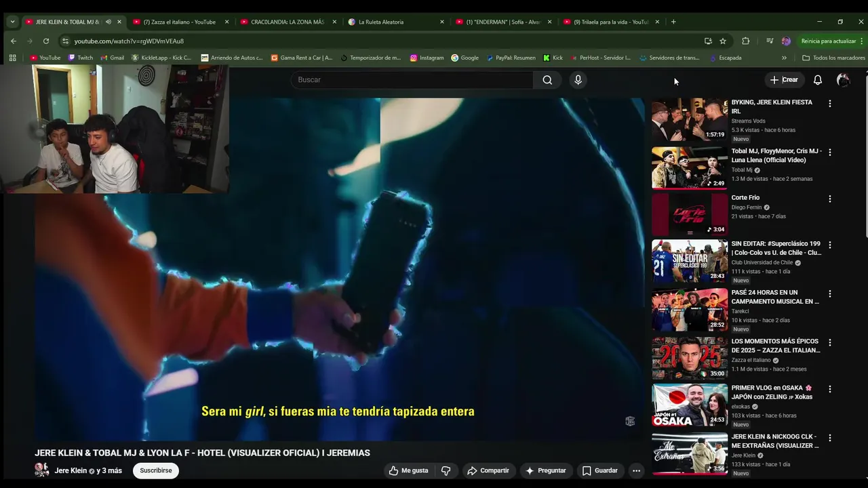Open Chrome menu next to Reinicia para actualizar
The image size is (868, 488).
(862, 41)
